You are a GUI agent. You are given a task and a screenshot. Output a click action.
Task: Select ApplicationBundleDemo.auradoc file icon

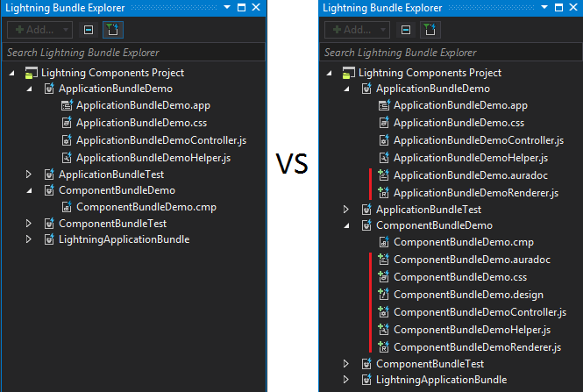[x=383, y=175]
